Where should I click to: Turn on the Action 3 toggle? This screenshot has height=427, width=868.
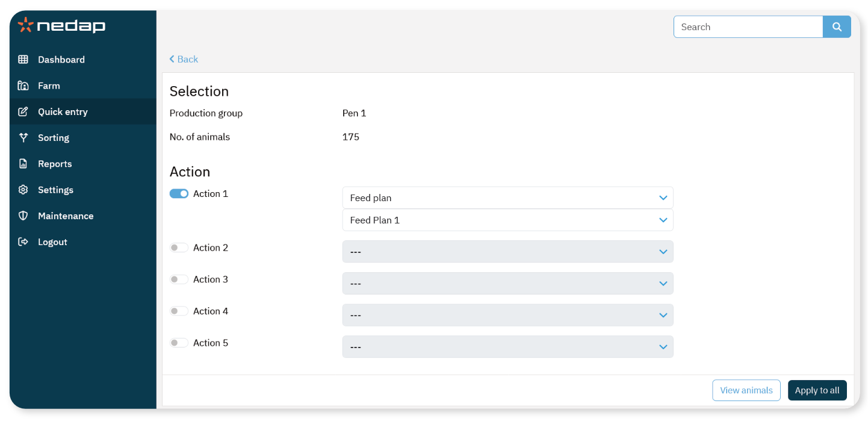coord(179,279)
